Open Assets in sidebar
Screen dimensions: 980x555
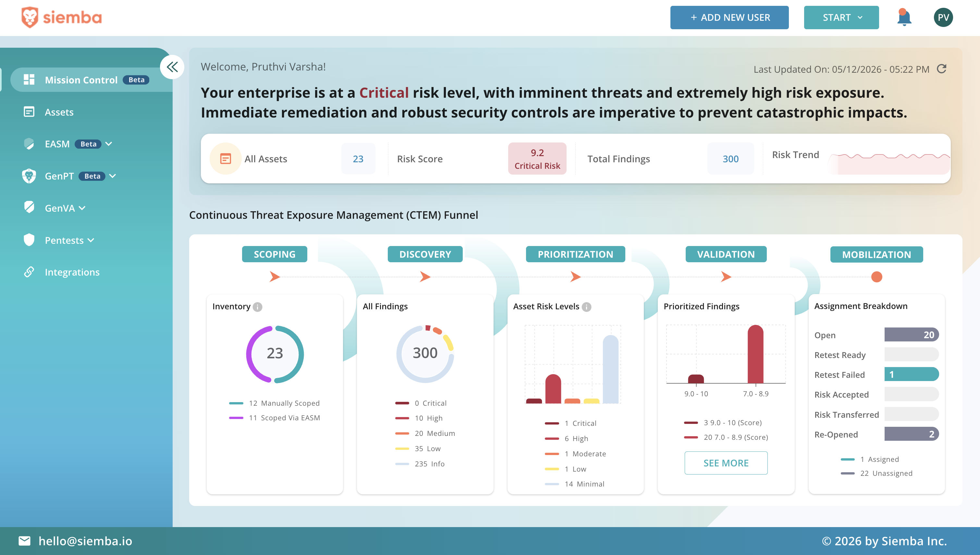pos(59,112)
